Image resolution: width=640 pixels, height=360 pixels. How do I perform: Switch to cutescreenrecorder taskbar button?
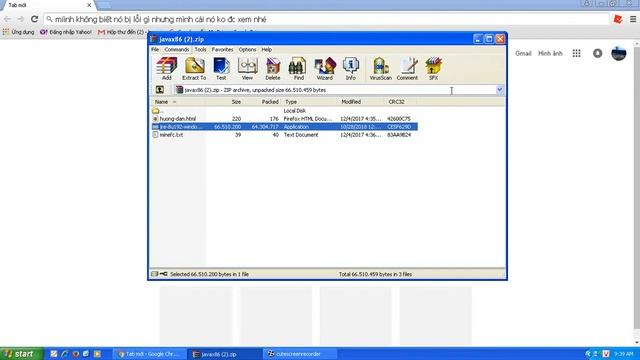pyautogui.click(x=299, y=354)
